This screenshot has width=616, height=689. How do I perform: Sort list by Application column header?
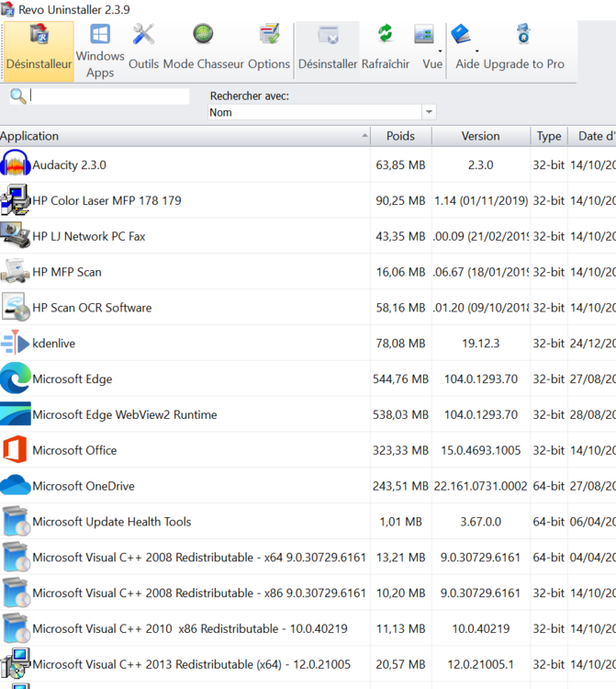pos(184,136)
